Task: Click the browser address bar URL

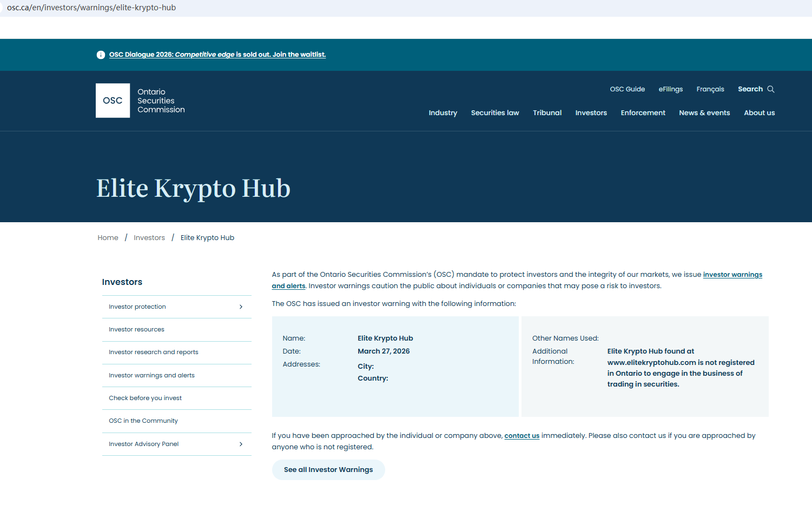Action: (x=91, y=8)
